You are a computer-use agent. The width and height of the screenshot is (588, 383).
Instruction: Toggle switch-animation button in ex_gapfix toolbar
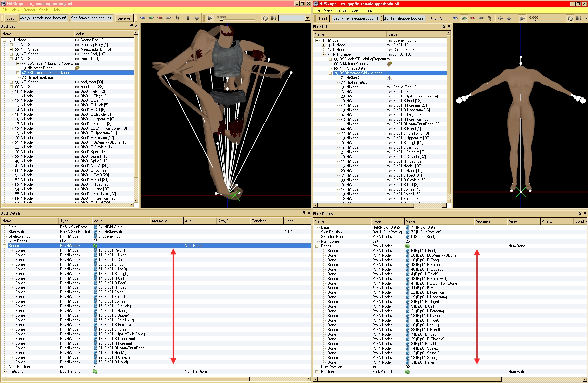579,18
